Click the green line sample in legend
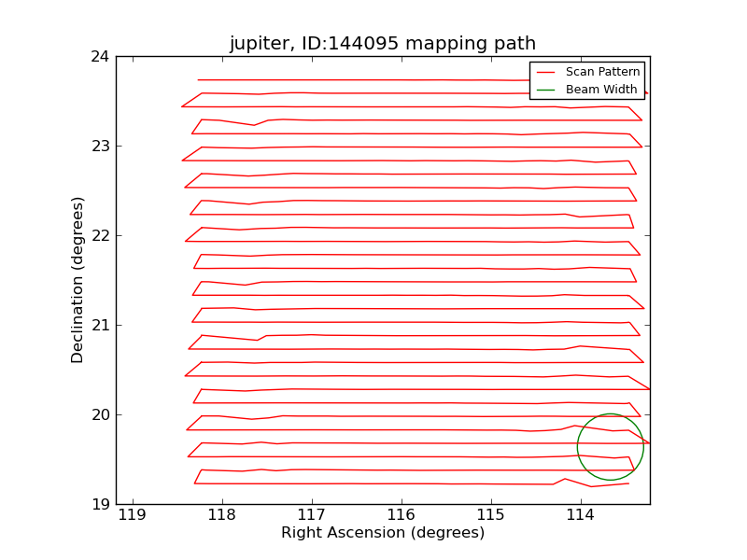Screen dimensions: 747x560 pos(547,90)
